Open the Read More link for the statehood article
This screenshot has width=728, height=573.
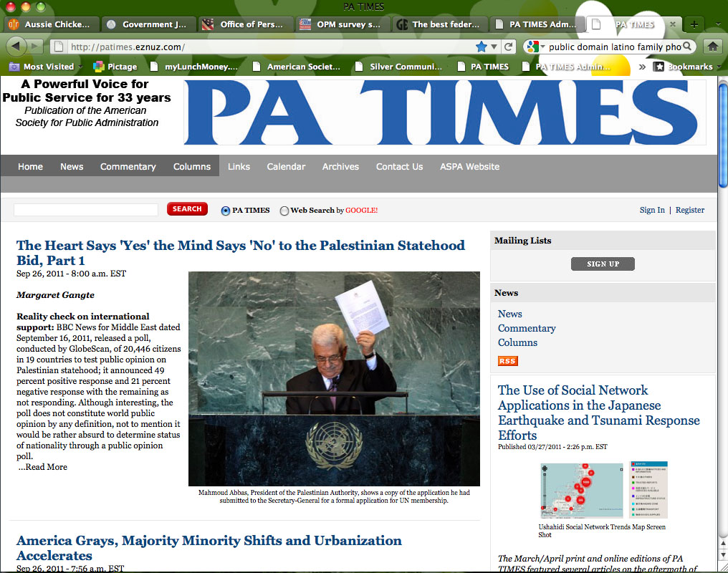[42, 466]
